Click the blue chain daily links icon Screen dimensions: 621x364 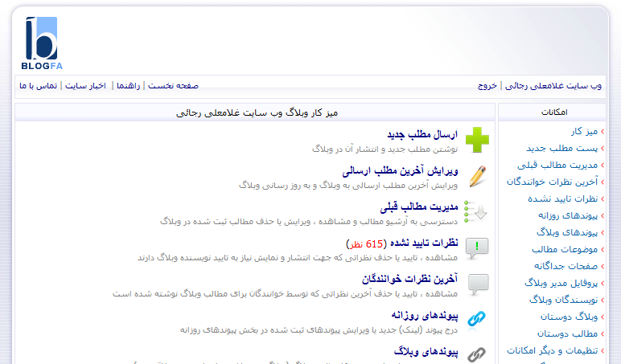(477, 319)
